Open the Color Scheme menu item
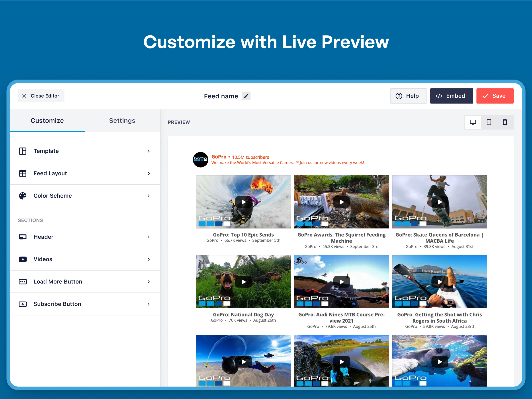 (x=85, y=196)
